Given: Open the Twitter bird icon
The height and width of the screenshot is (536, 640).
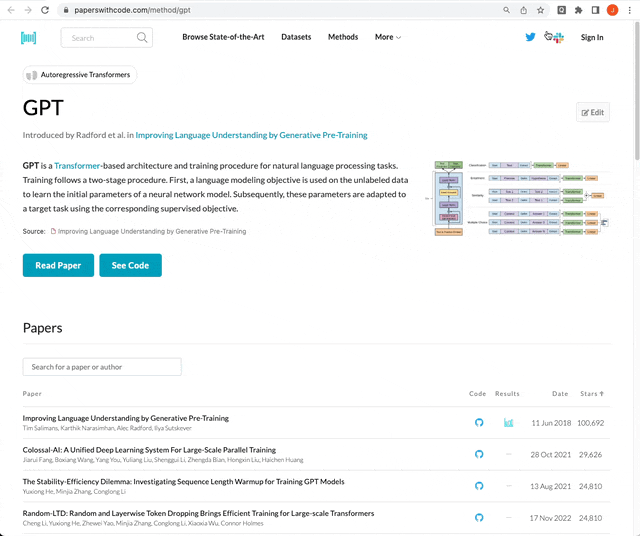Looking at the screenshot, I should click(x=530, y=37).
